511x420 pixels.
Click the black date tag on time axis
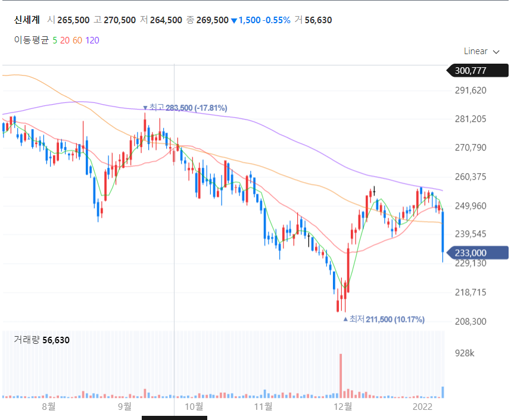(x=174, y=418)
